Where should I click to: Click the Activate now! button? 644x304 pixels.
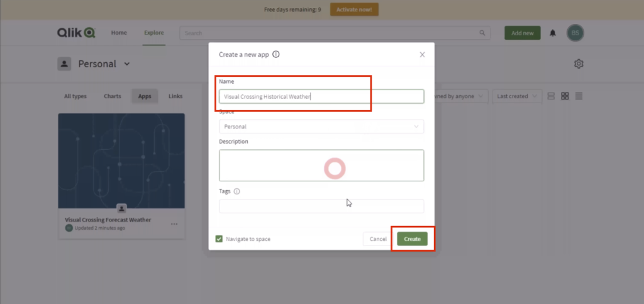point(354,9)
